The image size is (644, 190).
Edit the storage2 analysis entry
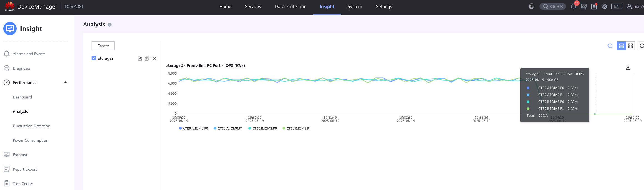[140, 59]
